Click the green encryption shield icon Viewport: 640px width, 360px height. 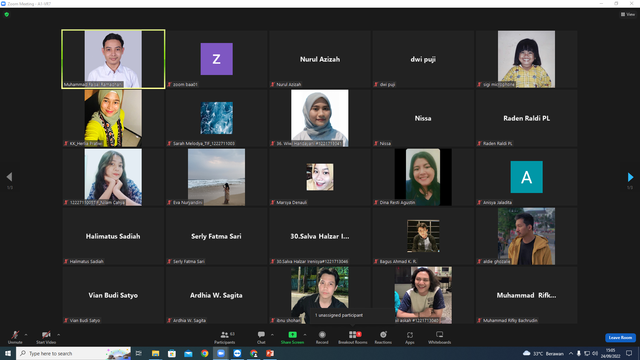point(7,14)
